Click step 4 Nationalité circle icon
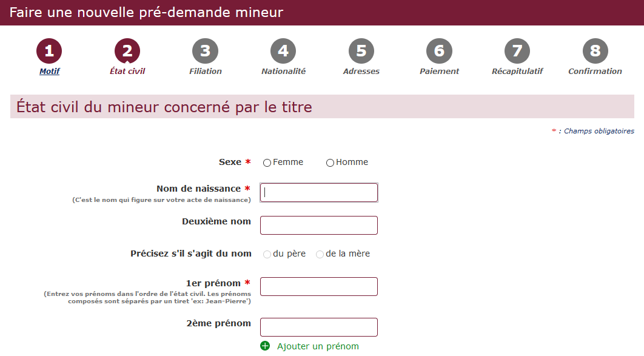The image size is (644, 356). tap(283, 51)
